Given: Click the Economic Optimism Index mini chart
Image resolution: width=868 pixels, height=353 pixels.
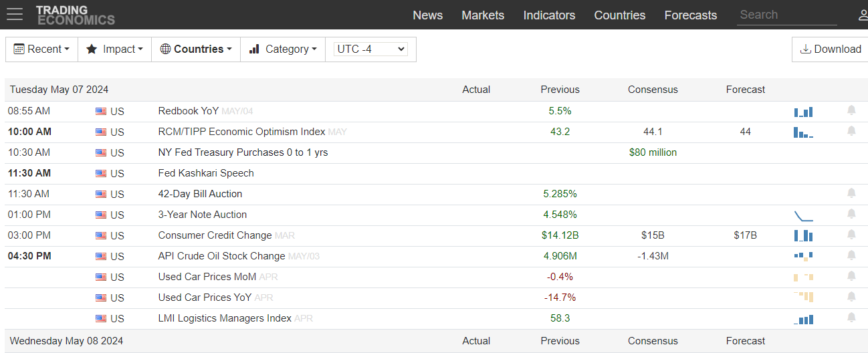Looking at the screenshot, I should coord(803,132).
